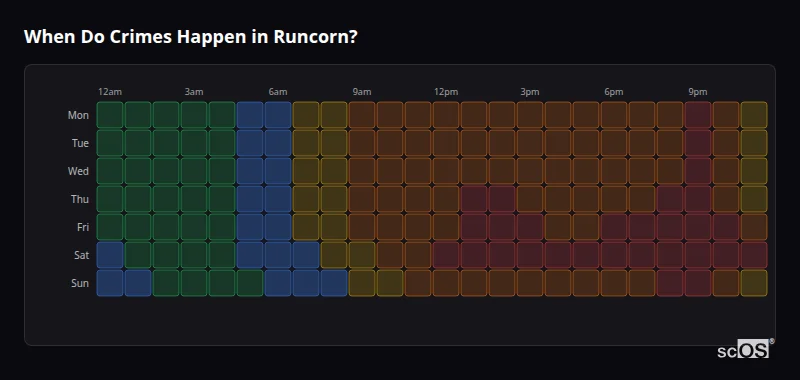Click the Saturday 3pm red cell
The height and width of the screenshot is (380, 800).
(530, 255)
